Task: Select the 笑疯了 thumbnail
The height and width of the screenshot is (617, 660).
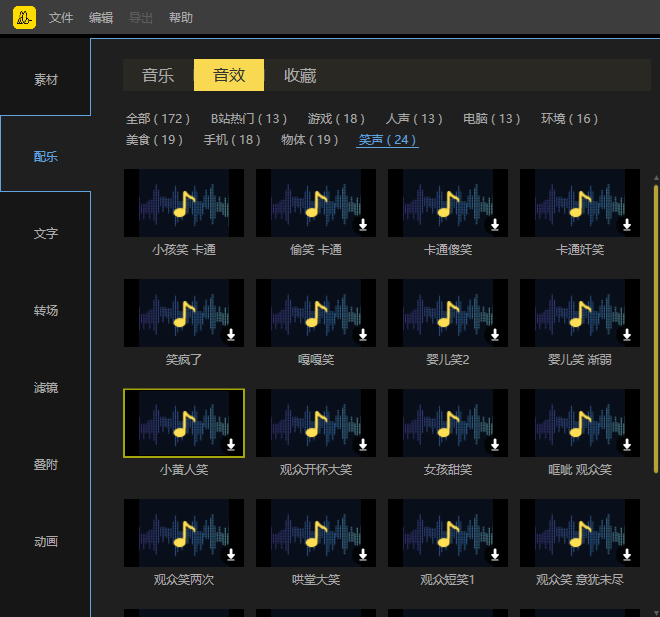Action: [184, 313]
